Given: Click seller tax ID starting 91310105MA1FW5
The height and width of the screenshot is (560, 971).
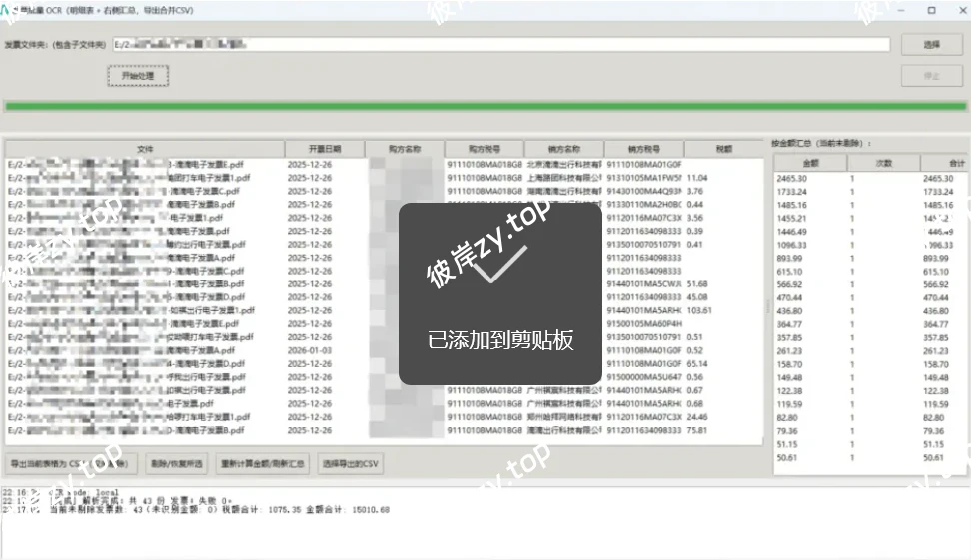Looking at the screenshot, I should tap(644, 178).
